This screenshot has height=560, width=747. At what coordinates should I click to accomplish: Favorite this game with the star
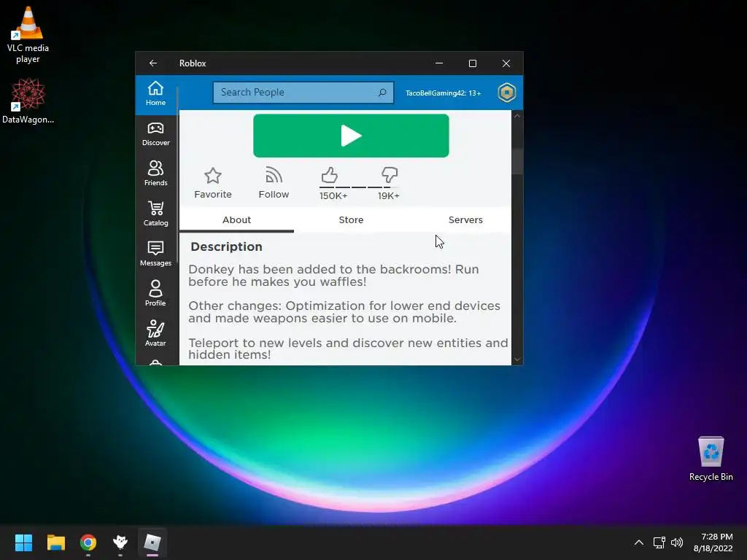click(x=213, y=183)
